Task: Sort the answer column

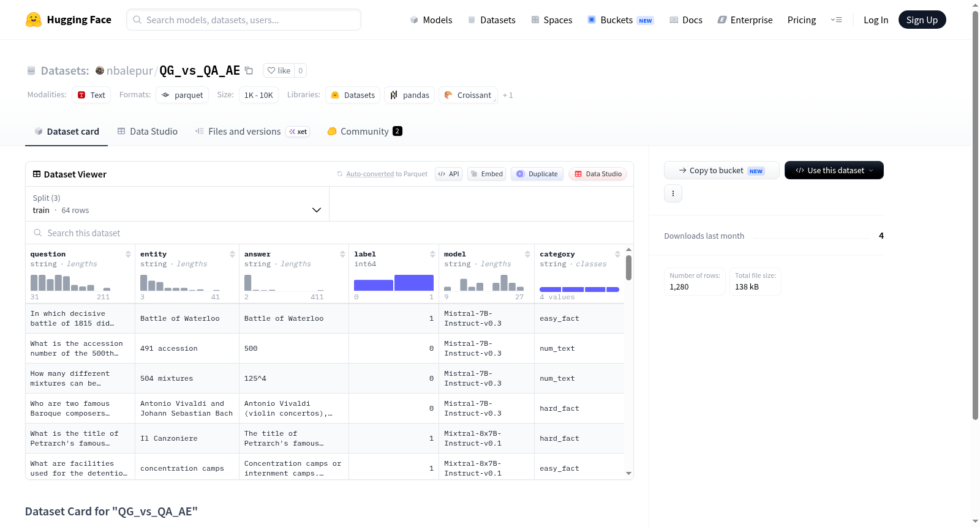Action: pyautogui.click(x=342, y=254)
